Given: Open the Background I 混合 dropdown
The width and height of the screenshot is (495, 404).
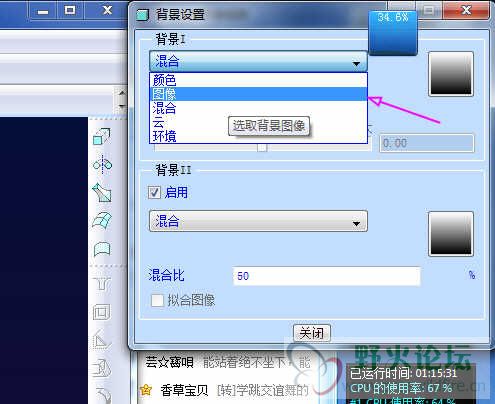Looking at the screenshot, I should (x=258, y=61).
